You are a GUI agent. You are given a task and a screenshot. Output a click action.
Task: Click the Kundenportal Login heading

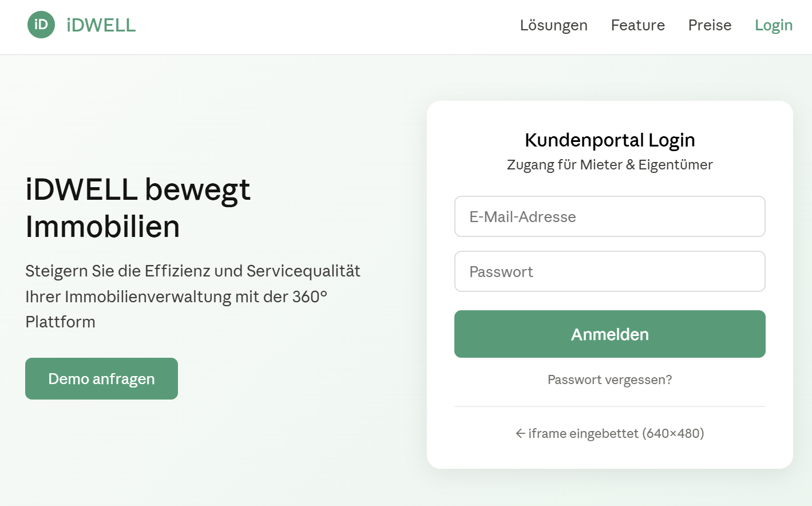(x=609, y=140)
